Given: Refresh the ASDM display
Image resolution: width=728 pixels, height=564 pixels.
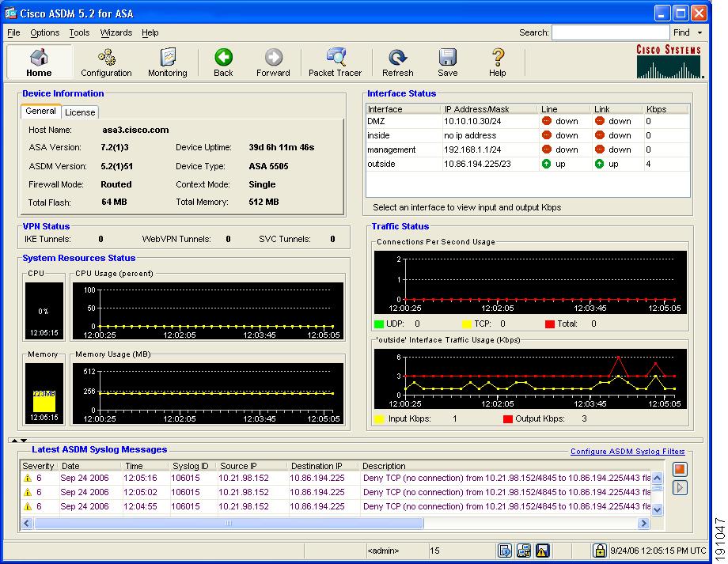Looking at the screenshot, I should click(x=397, y=62).
